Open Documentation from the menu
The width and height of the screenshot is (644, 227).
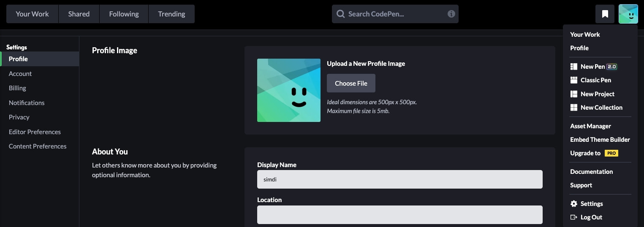coord(591,172)
